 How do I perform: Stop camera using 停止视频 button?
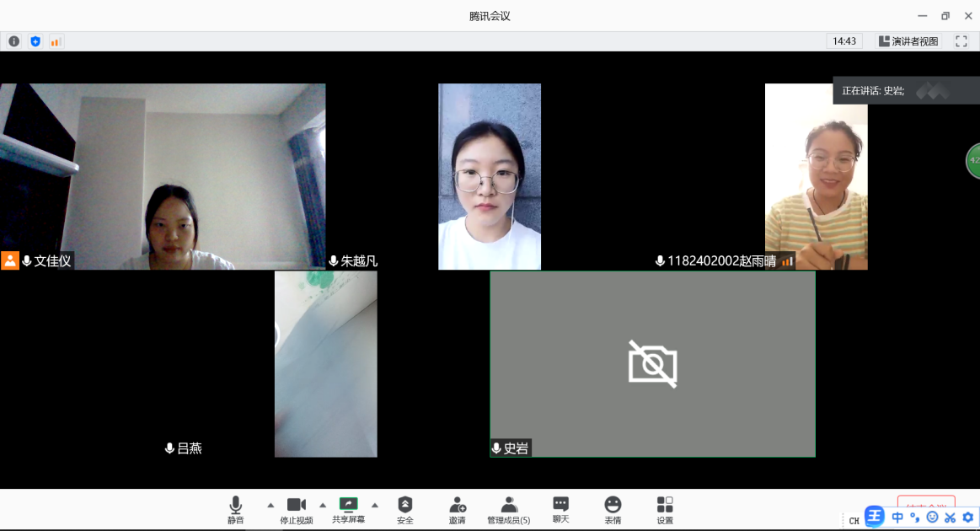pos(296,509)
